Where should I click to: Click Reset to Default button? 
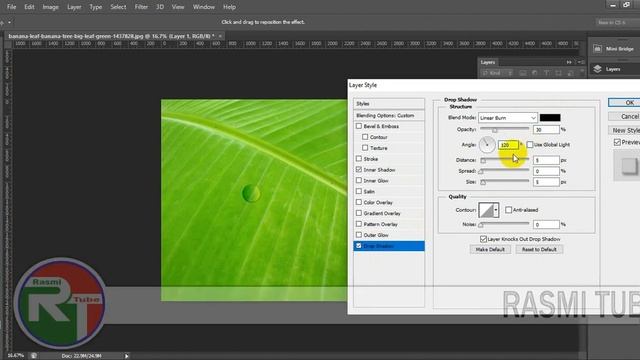pos(539,249)
